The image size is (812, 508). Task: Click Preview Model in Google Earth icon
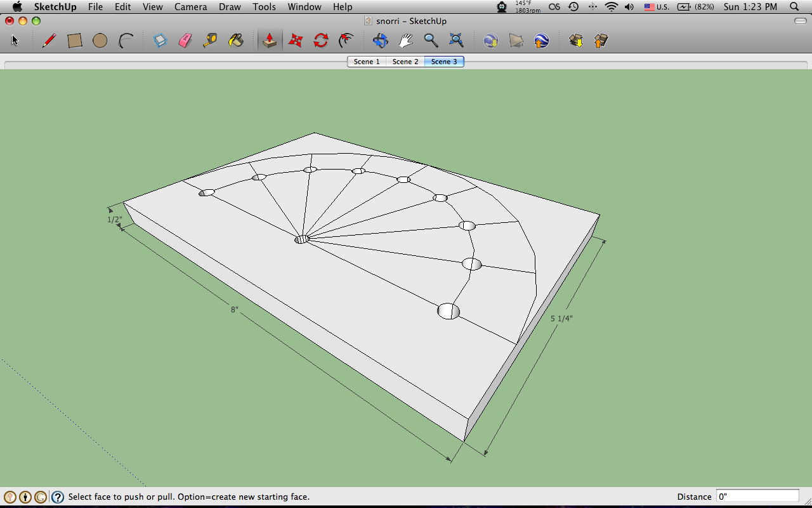(x=541, y=41)
